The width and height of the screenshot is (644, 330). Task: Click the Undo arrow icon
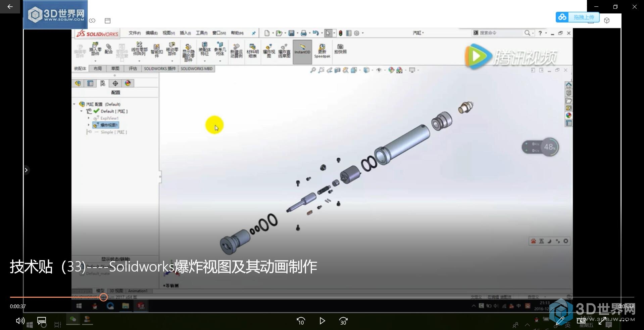[x=315, y=33]
